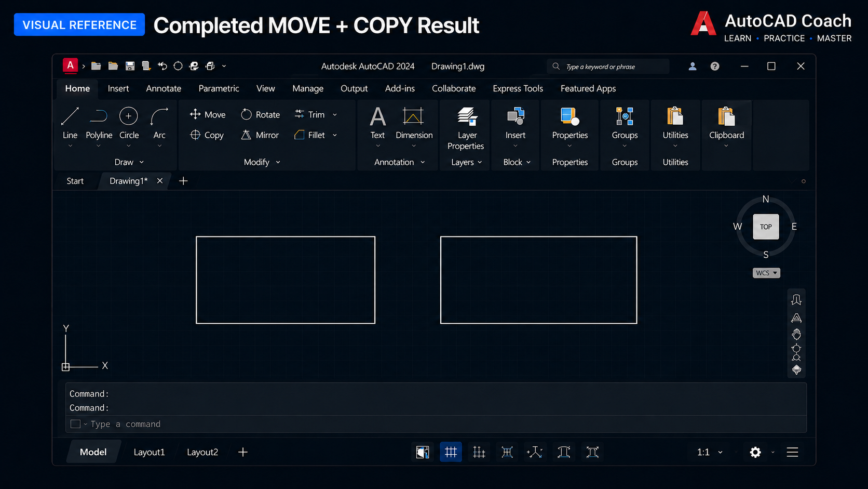Expand the Block panel dropdown
This screenshot has height=489, width=868.
click(x=517, y=162)
